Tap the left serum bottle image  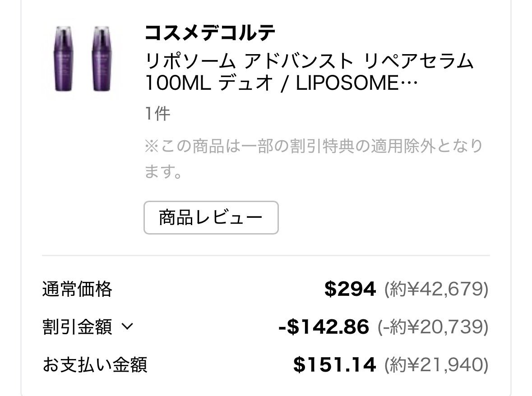(x=64, y=59)
